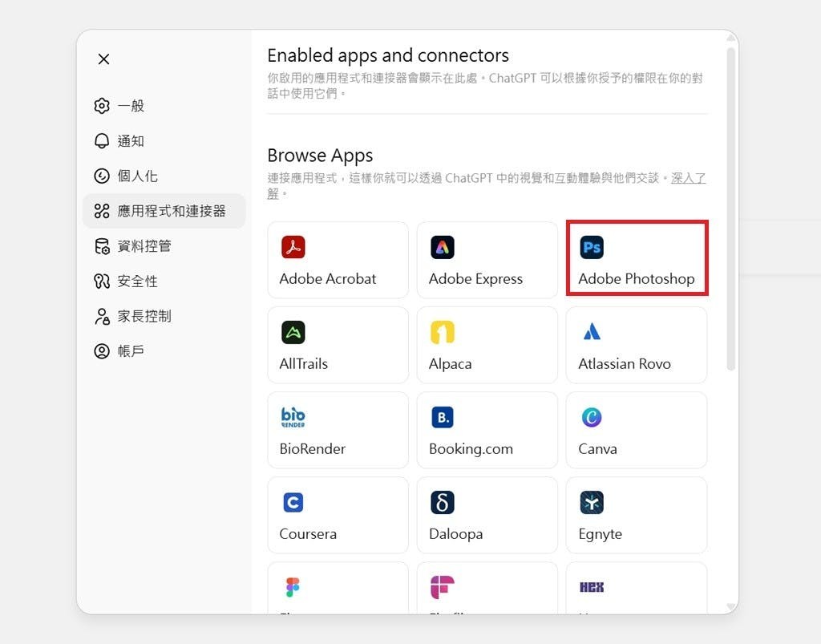Image resolution: width=821 pixels, height=644 pixels.
Task: Click the Enabled apps and connectors heading
Action: click(388, 55)
